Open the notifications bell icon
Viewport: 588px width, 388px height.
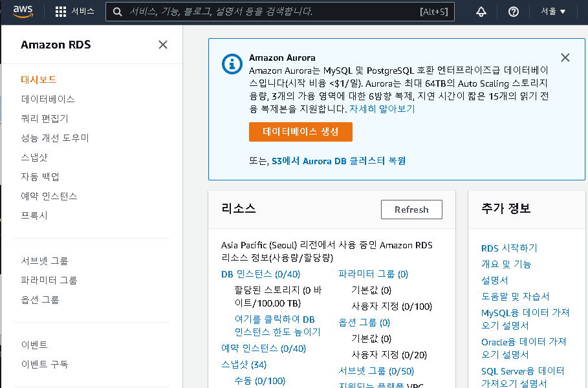tap(481, 12)
